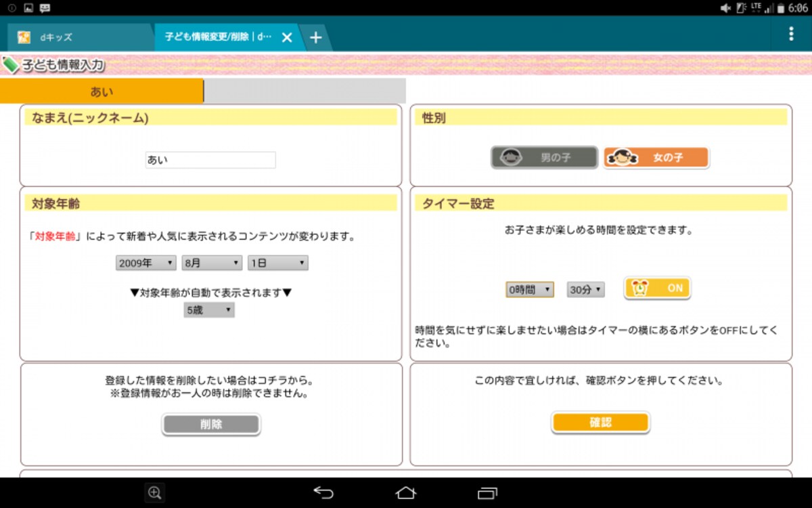
Task: Tap the LTE signal indicator
Action: [756, 7]
